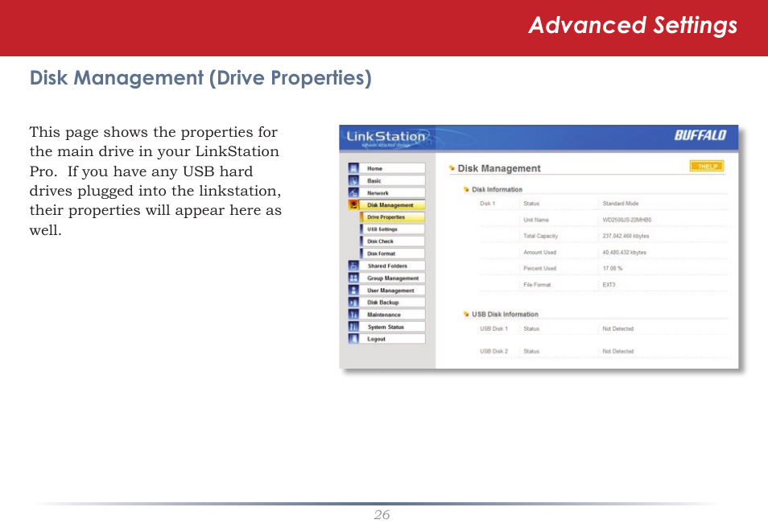Image resolution: width=768 pixels, height=532 pixels.
Task: Select Logout in the sidebar
Action: 392,339
